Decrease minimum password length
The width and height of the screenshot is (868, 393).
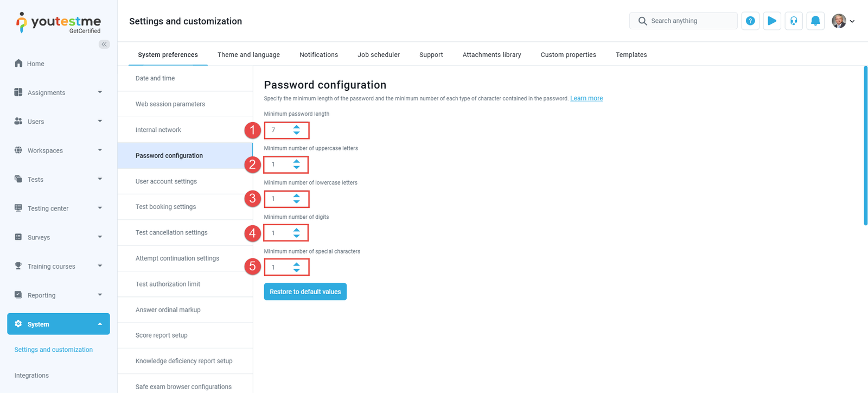(297, 133)
